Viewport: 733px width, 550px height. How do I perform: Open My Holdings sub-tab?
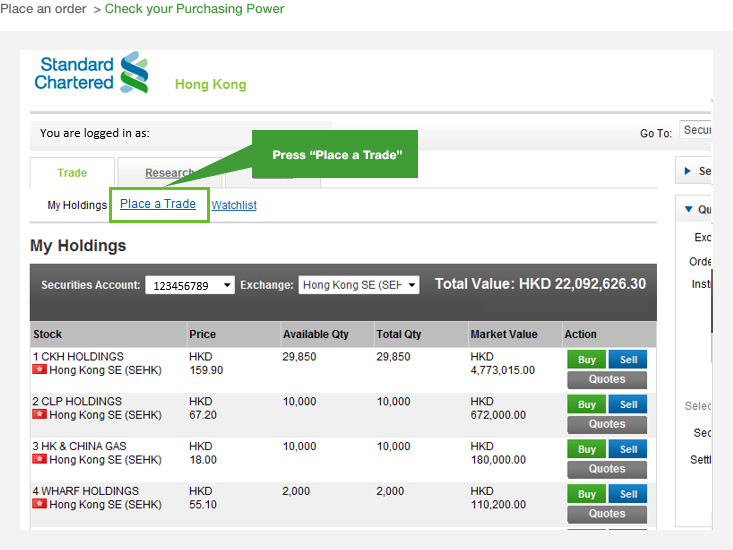(x=77, y=205)
